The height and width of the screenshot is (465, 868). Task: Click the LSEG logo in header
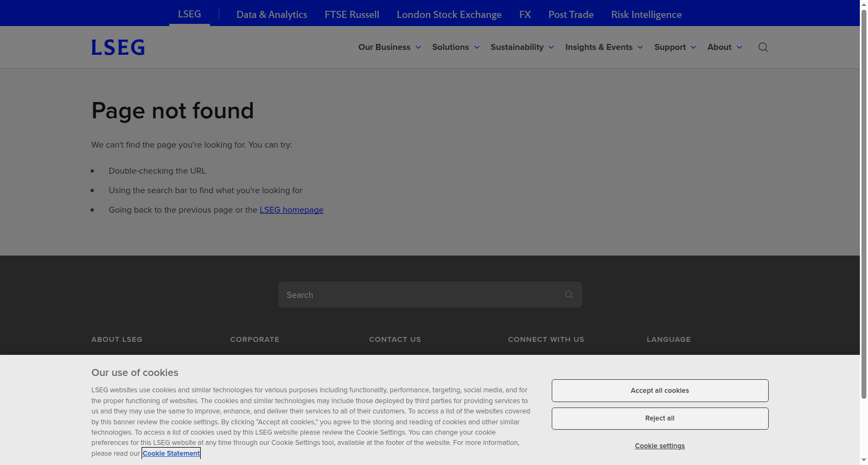118,47
